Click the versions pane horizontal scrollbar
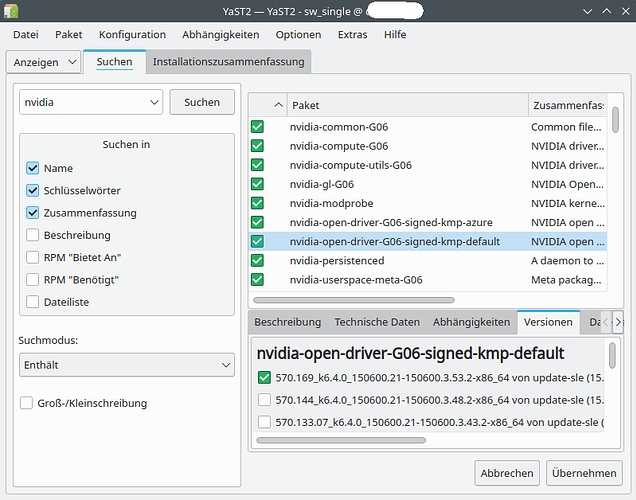The height and width of the screenshot is (500, 636). pos(341,440)
